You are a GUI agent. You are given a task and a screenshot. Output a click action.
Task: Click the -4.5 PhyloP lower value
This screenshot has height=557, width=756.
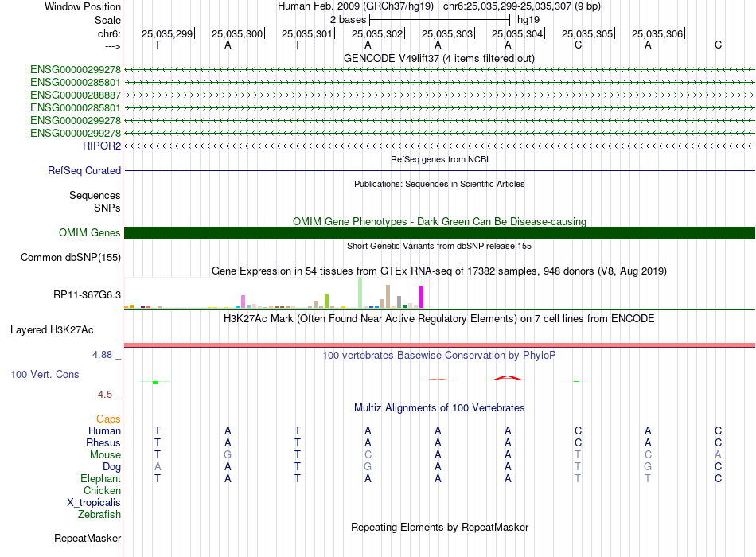[x=103, y=395]
